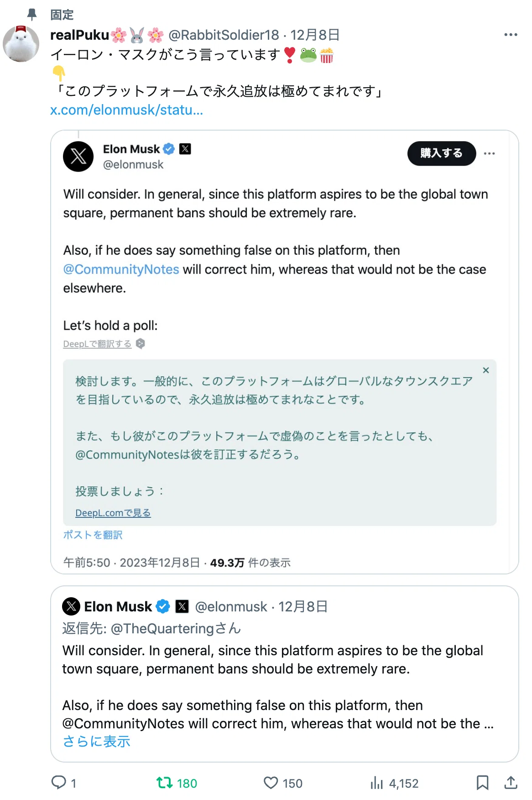This screenshot has height=800, width=532.
Task: Click DeepLで翻訳する link
Action: tap(97, 344)
